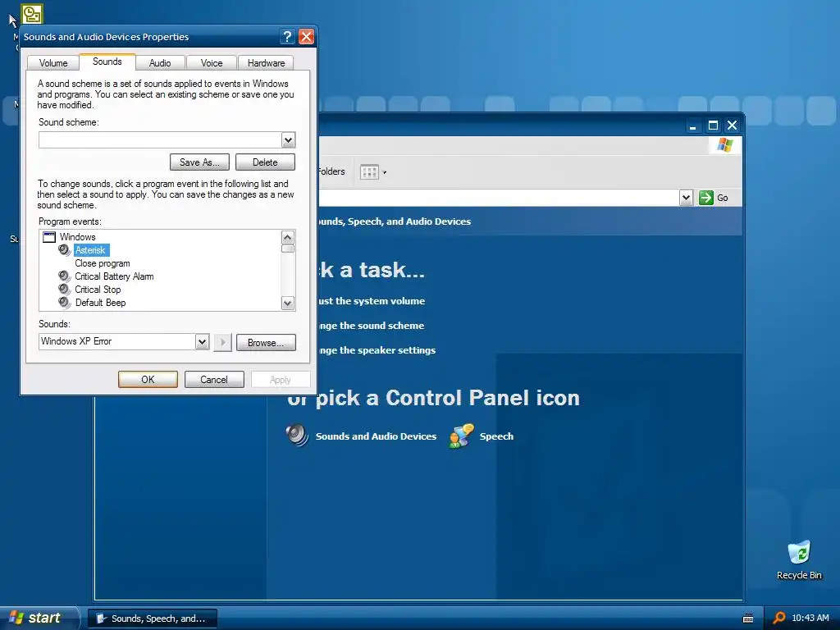Click the Speech link text
This screenshot has width=840, height=630.
[496, 436]
